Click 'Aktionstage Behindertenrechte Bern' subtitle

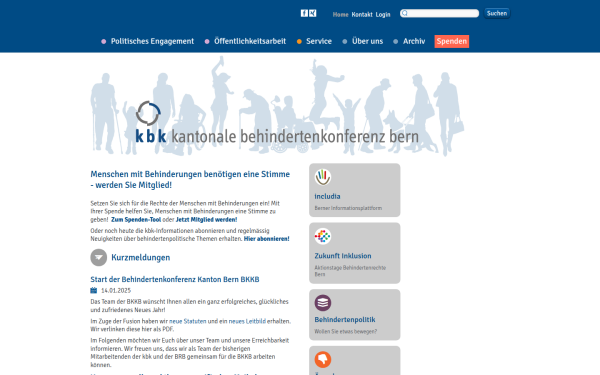point(350,271)
